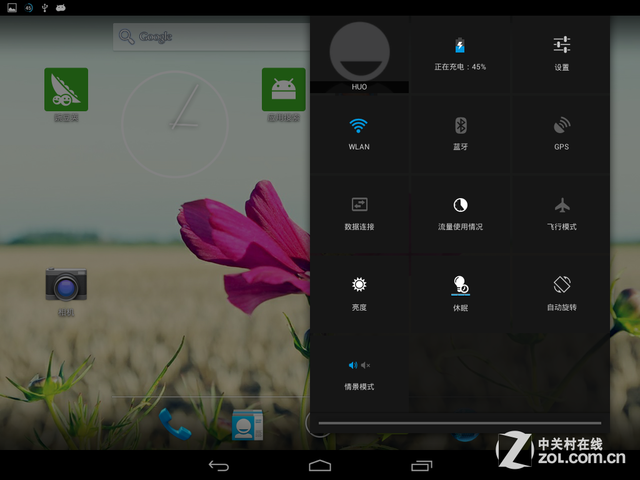Open the 休眠 sleep timeout tile
The width and height of the screenshot is (640, 480).
460,292
